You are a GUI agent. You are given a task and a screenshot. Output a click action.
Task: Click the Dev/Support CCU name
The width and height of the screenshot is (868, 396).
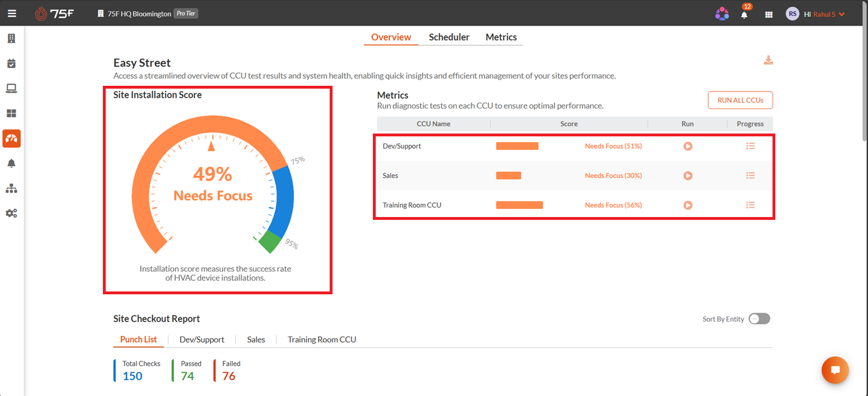click(402, 146)
